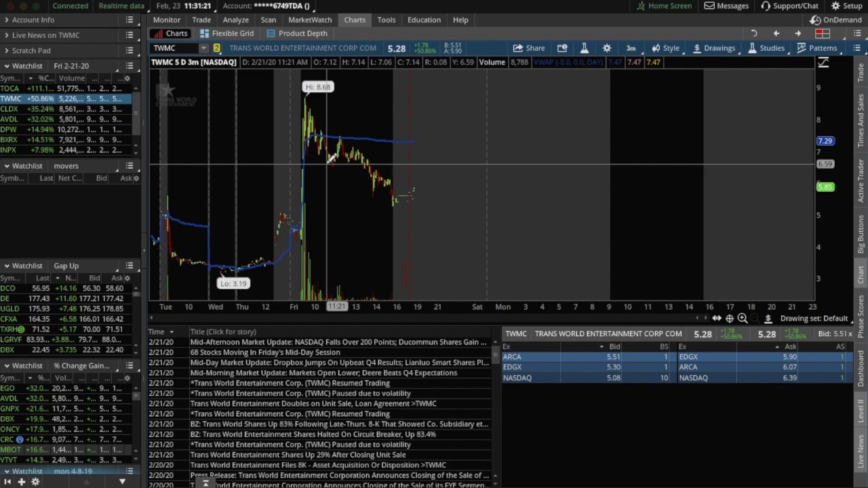Open Support/Chat headset

point(789,5)
